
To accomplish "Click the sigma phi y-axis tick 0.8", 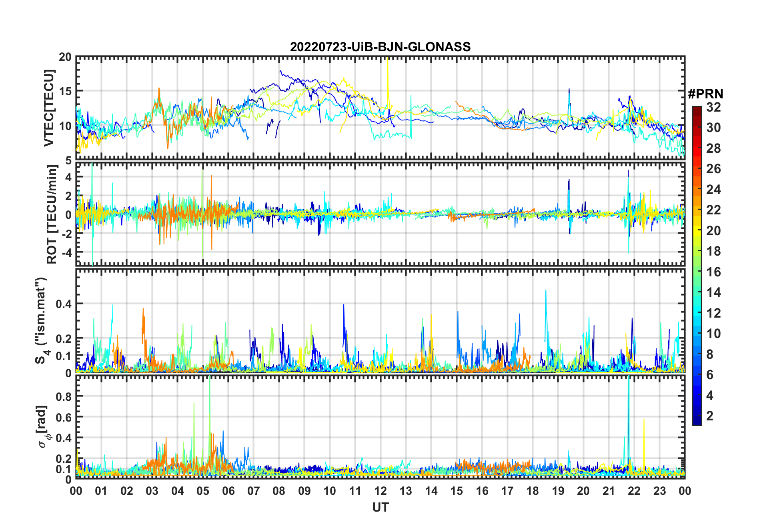I will point(64,396).
